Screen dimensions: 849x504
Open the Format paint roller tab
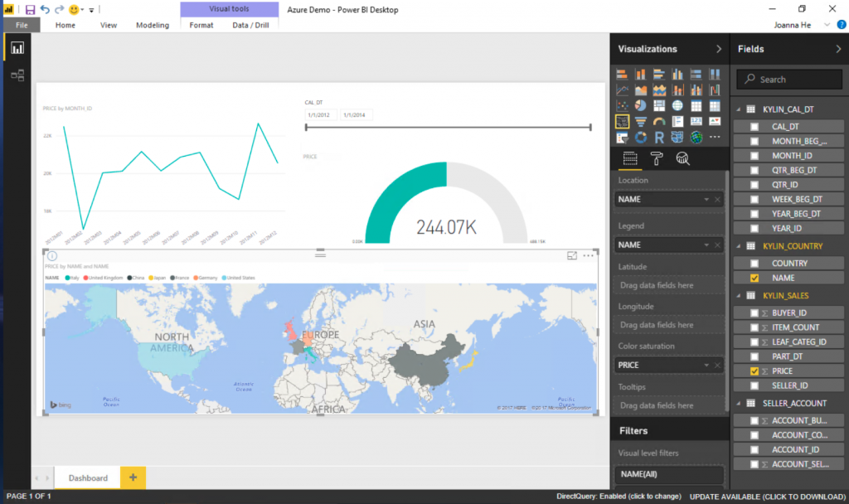(x=657, y=158)
